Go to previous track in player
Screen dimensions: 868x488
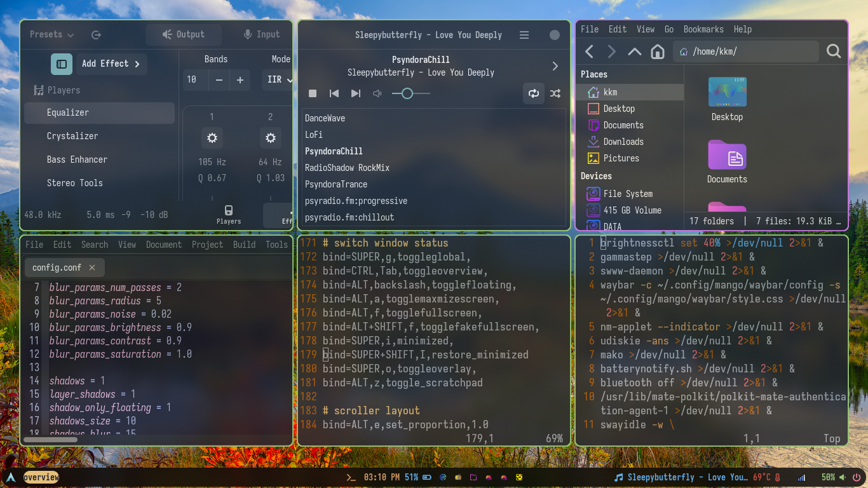pos(334,93)
